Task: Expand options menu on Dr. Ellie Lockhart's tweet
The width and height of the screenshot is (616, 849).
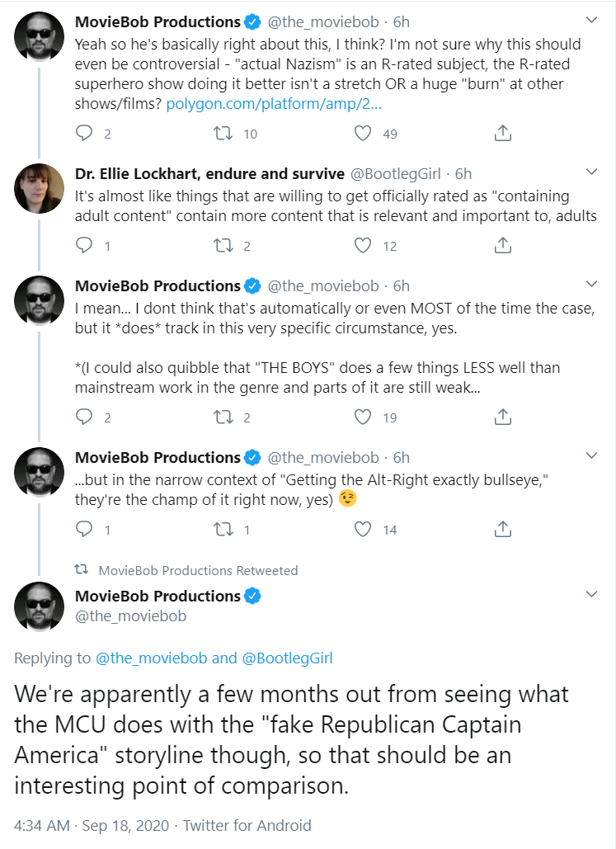Action: tap(591, 172)
